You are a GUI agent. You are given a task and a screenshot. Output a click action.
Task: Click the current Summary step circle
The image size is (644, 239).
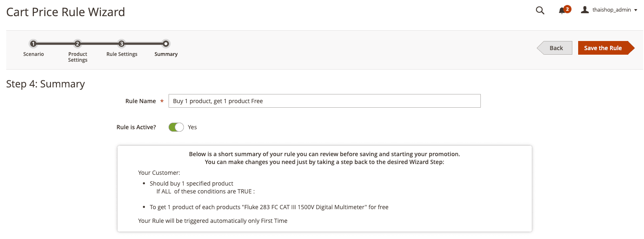166,43
